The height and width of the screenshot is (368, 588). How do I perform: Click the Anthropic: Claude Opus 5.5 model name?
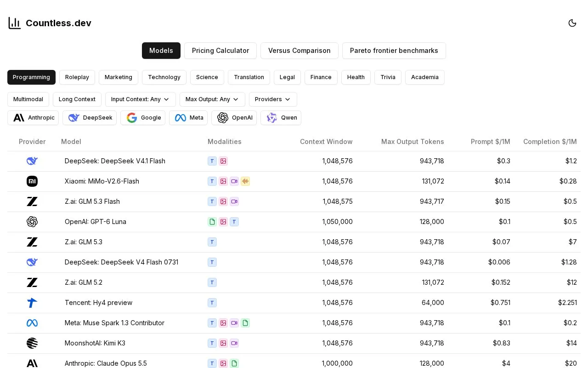click(x=106, y=363)
